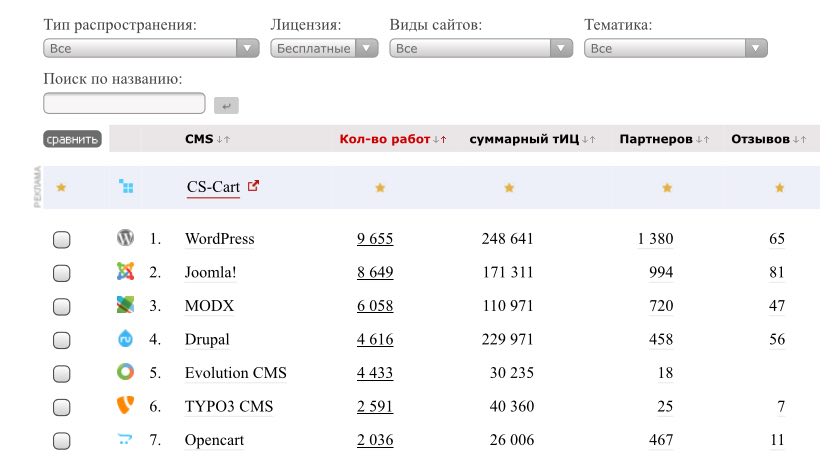Open TYPO3 works count 2 591
This screenshot has height=466, width=840.
coord(375,407)
